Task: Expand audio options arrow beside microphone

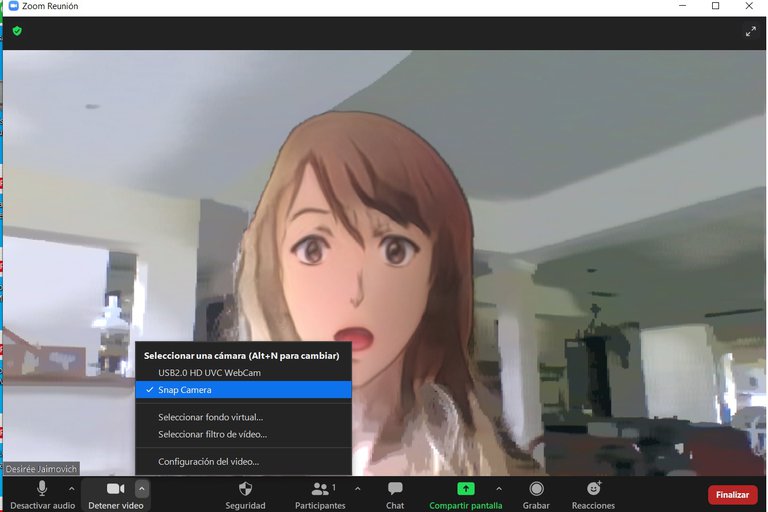Action: click(x=72, y=488)
